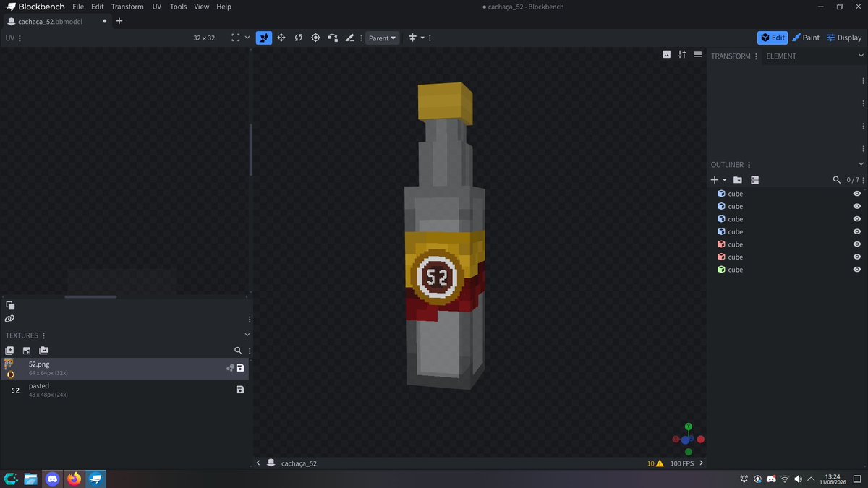
Task: Save the 52.png texture
Action: coord(240,368)
